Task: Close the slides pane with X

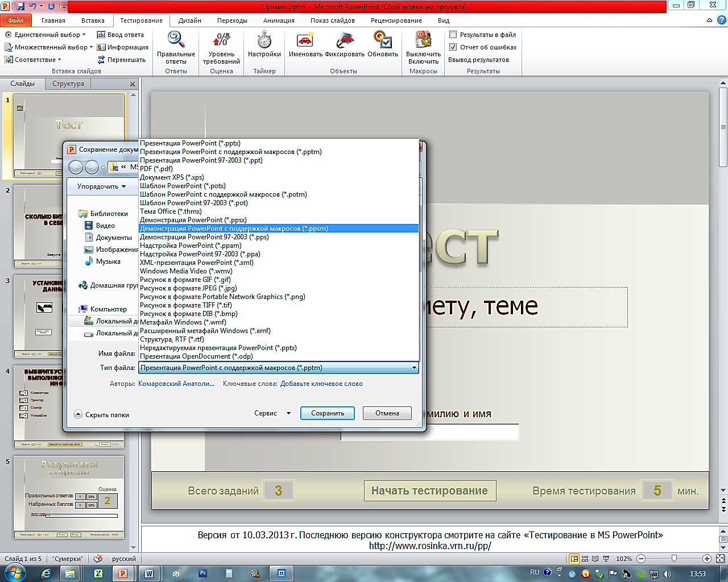Action: pos(133,84)
